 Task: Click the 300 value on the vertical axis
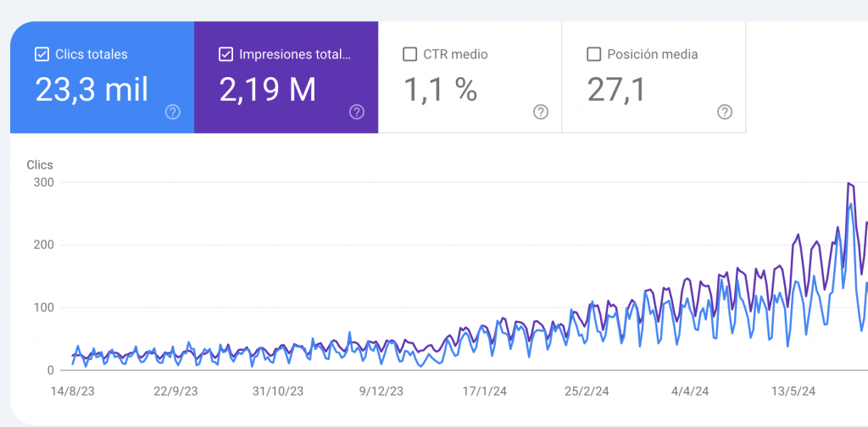[44, 182]
